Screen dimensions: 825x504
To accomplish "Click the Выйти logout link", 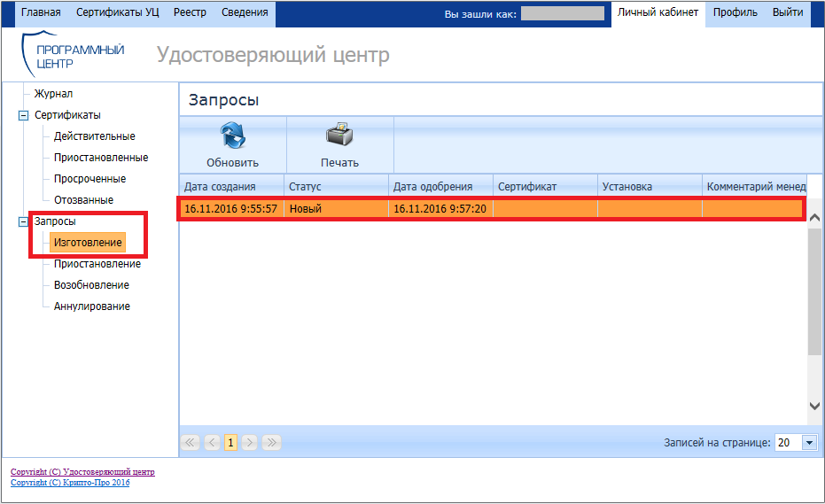I will pos(787,13).
